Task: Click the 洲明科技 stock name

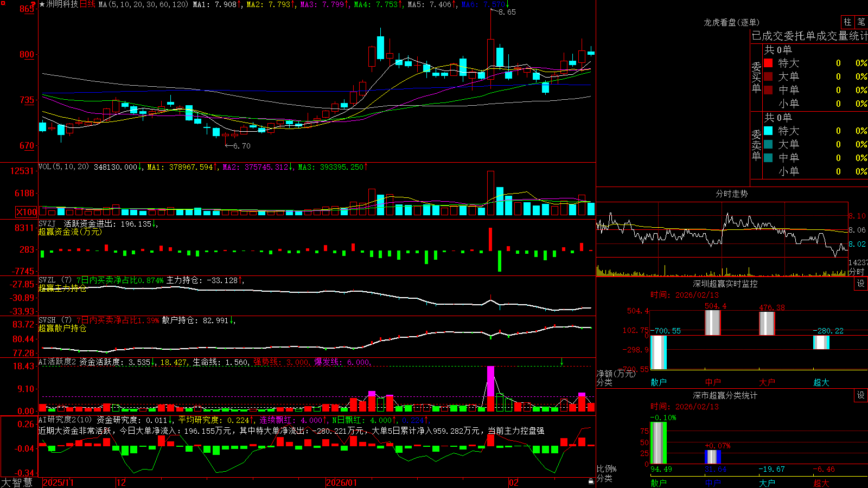Action: 62,4
